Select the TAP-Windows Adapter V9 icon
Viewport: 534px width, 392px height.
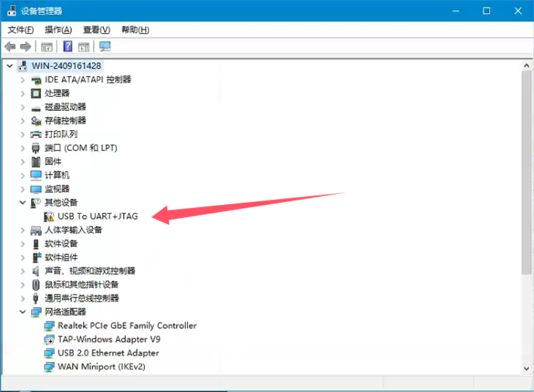(x=49, y=339)
